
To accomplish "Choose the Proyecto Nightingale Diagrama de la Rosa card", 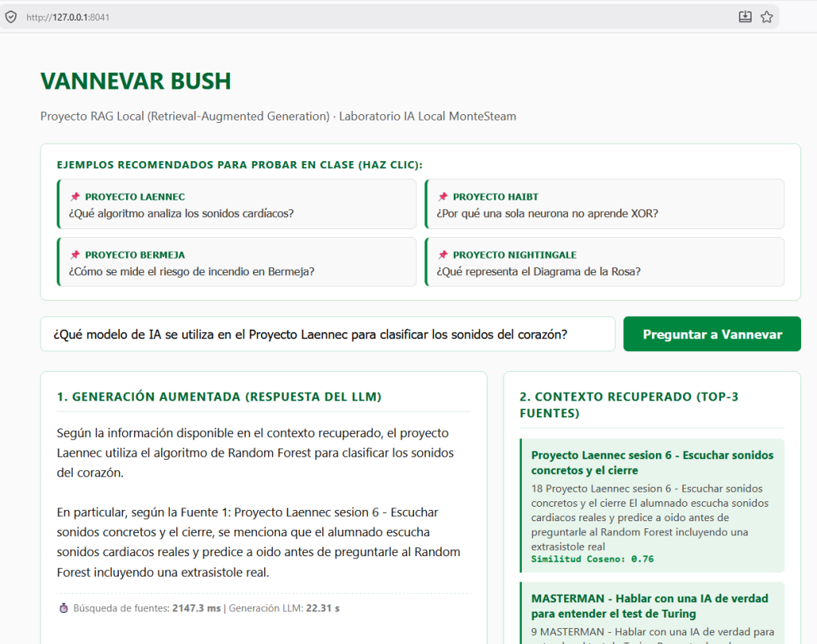I will coord(605,262).
